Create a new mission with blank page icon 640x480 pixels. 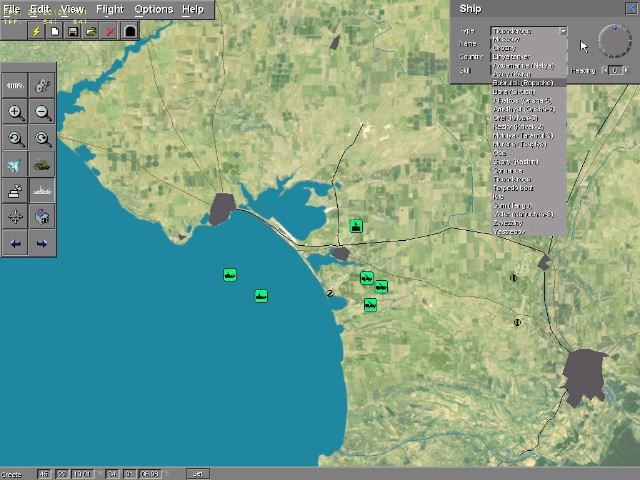pos(55,31)
